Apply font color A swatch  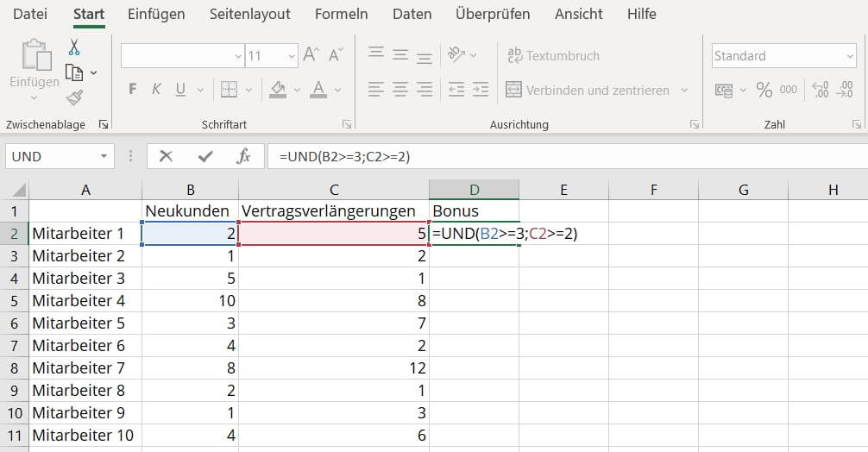coord(318,89)
